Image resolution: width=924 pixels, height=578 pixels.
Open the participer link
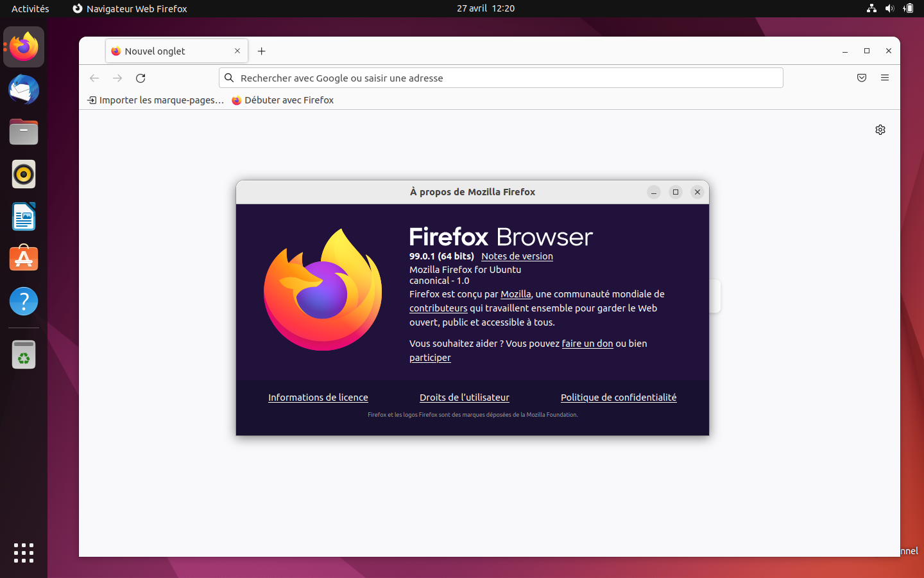click(x=430, y=358)
